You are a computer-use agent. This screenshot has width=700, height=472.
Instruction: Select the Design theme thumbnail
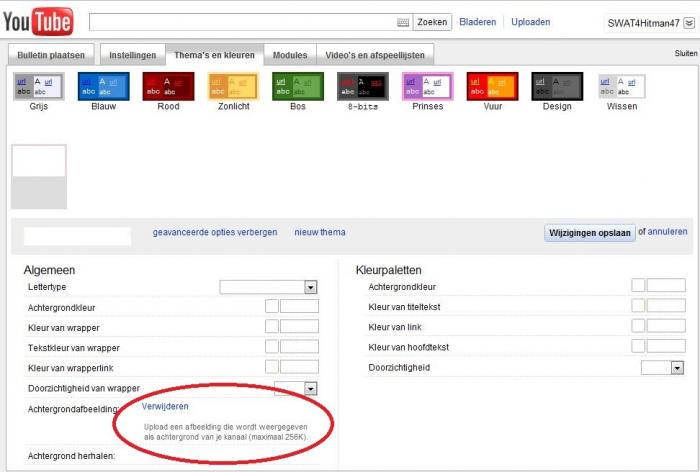557,86
